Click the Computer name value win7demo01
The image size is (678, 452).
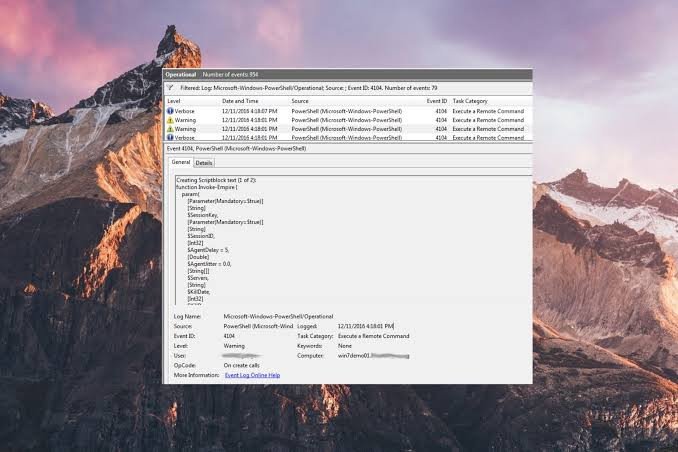[373, 356]
